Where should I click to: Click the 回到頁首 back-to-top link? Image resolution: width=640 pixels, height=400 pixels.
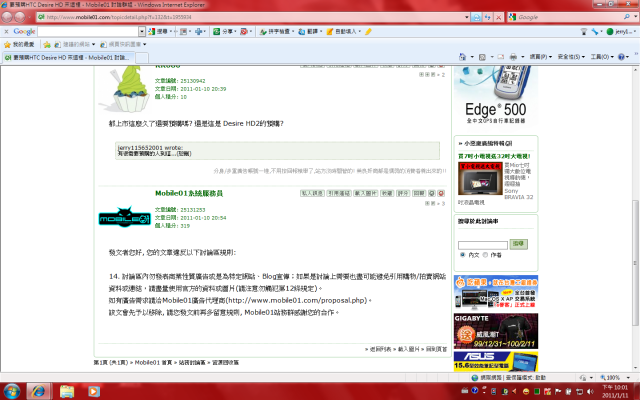436,349
